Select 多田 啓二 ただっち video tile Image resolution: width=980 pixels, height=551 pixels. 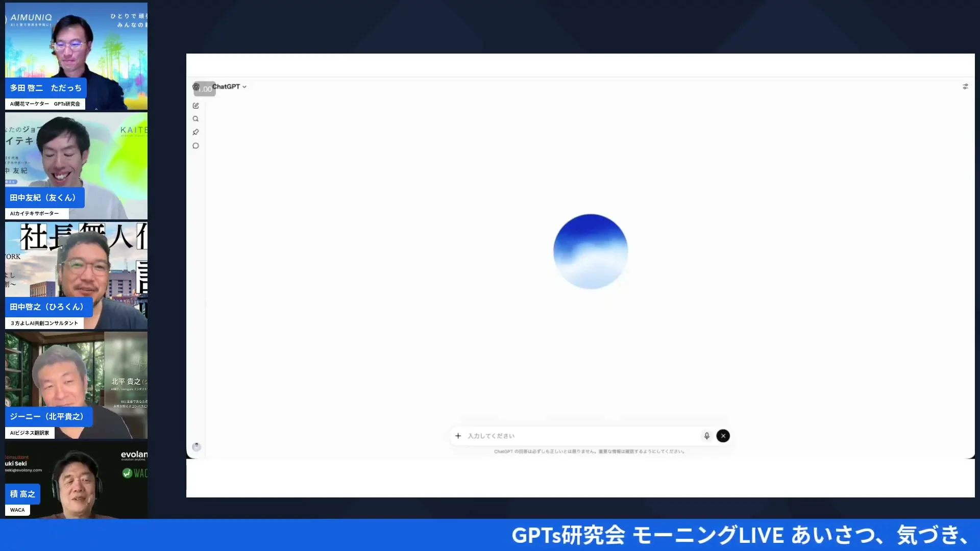(x=76, y=56)
